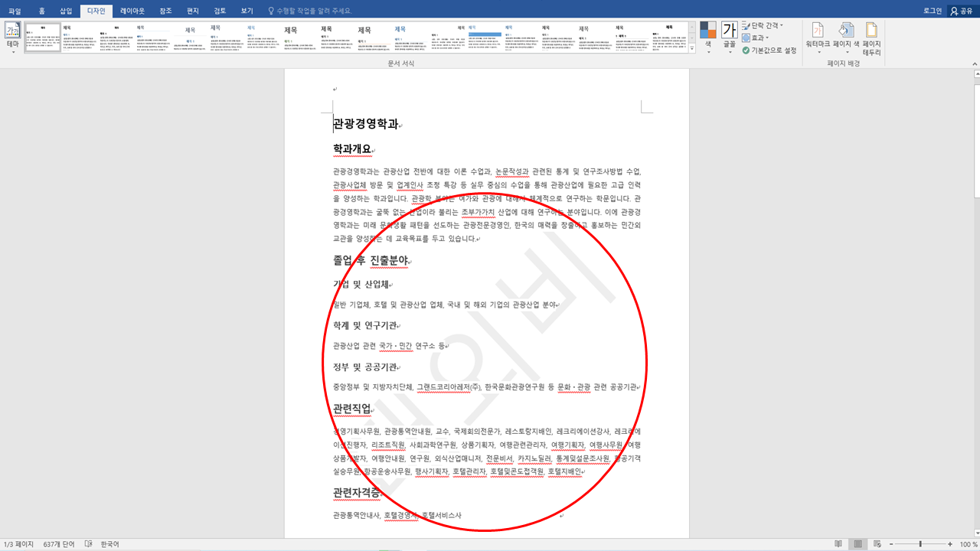Click the 로그인 link
Image resolution: width=980 pixels, height=551 pixels.
click(932, 11)
